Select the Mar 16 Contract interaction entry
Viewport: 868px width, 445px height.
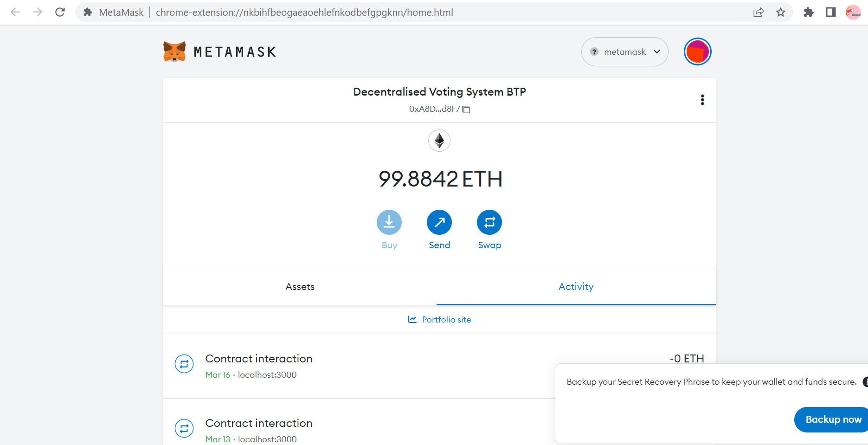point(259,358)
